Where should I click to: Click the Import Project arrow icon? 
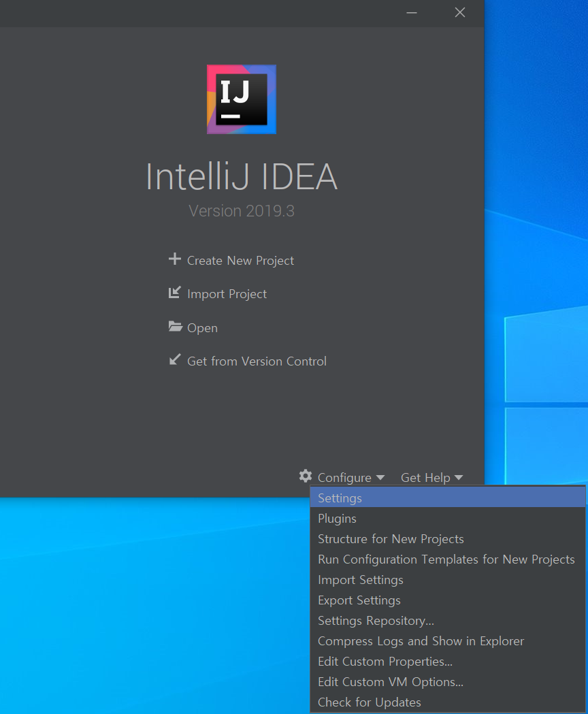click(175, 293)
